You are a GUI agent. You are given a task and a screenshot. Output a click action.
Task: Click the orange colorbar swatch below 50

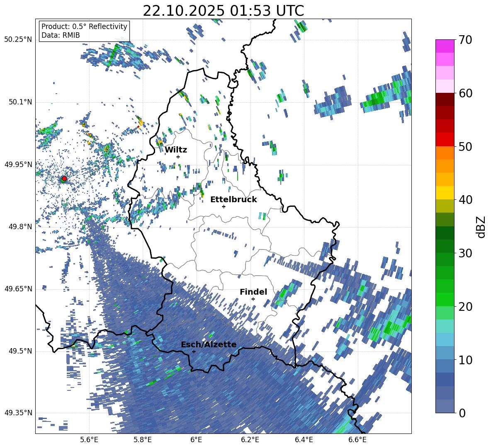[x=445, y=153]
